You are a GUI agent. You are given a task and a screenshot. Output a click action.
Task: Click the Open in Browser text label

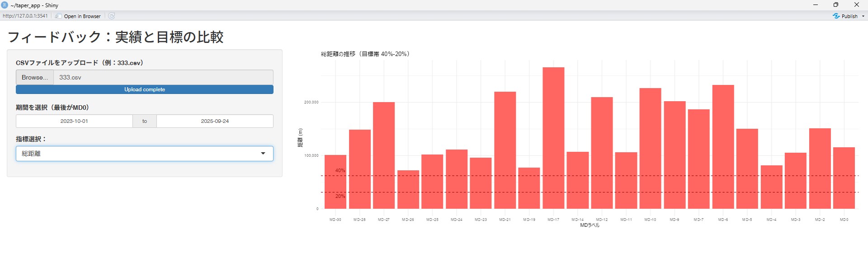[x=82, y=16]
